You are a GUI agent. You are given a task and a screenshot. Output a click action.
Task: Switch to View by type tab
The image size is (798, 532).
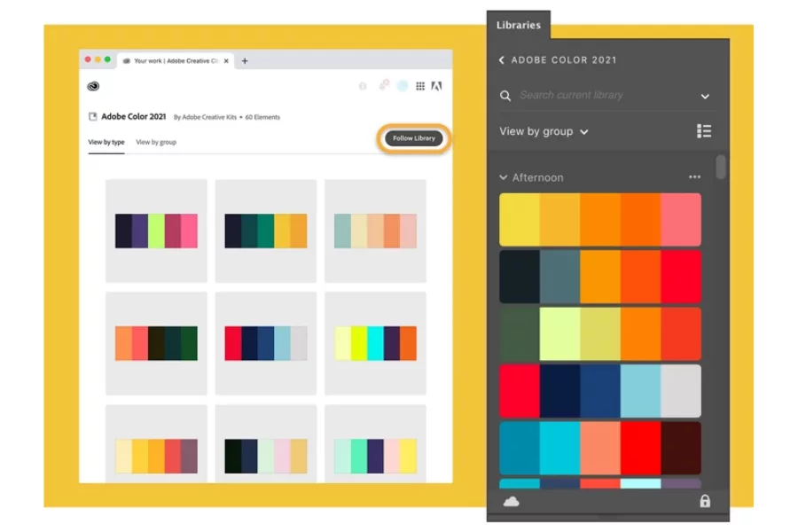[106, 142]
